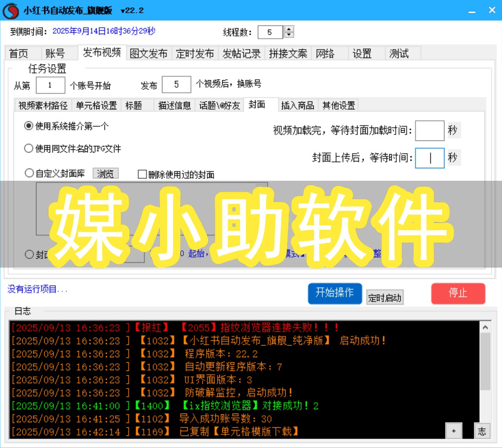Select 使用同文件名的JPG文件 radio option
Image resolution: width=502 pixels, height=448 pixels.
(x=29, y=149)
